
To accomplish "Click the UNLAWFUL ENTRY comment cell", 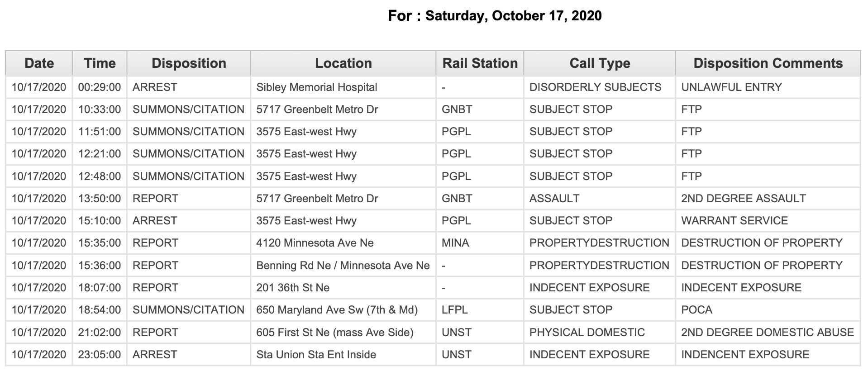I will click(x=768, y=87).
